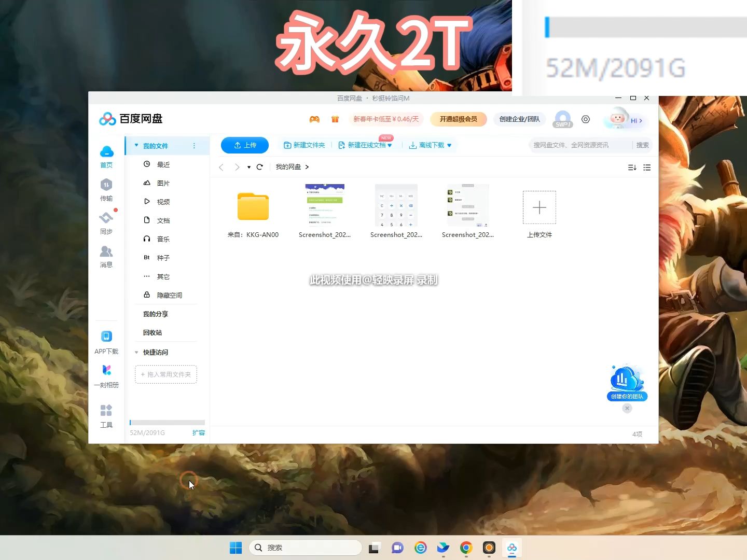Select the third Screenshot_202 thumbnail

(x=468, y=212)
